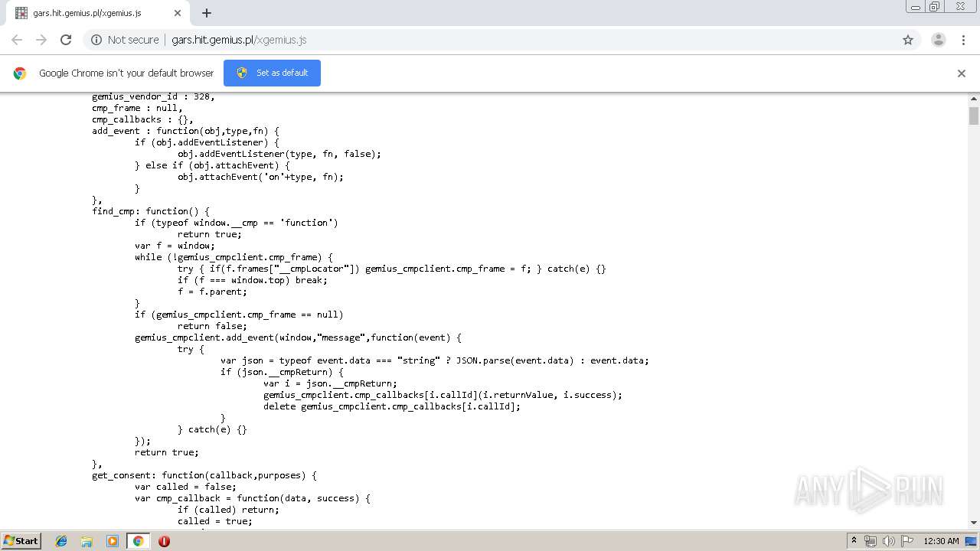Screen dimensions: 980x551
Task: Click the Chrome logo in the infobar
Action: pyautogui.click(x=20, y=73)
